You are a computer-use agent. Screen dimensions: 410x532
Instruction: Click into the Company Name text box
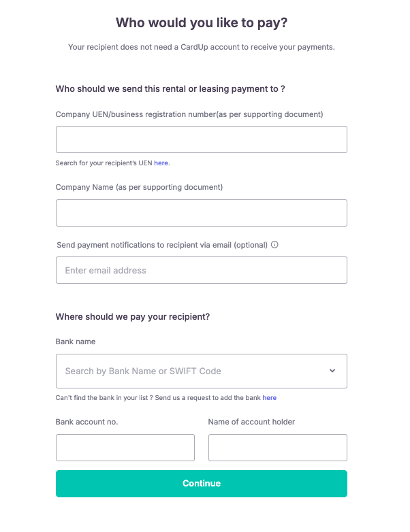[x=201, y=213]
